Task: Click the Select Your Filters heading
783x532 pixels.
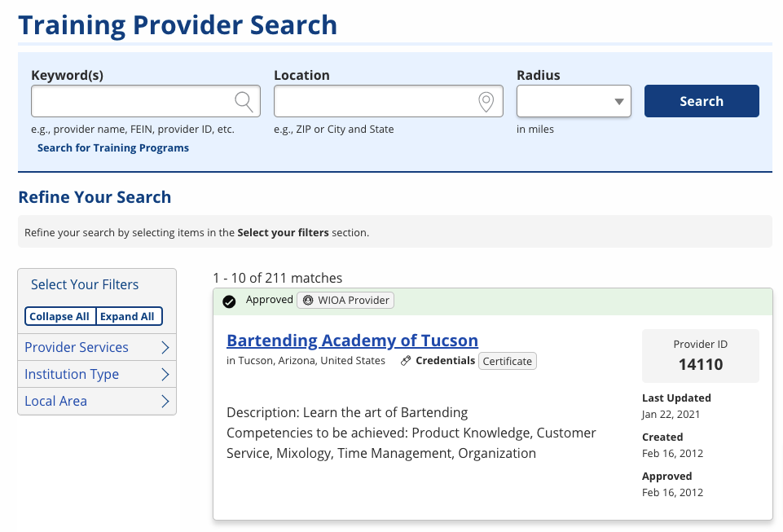Action: (x=84, y=284)
